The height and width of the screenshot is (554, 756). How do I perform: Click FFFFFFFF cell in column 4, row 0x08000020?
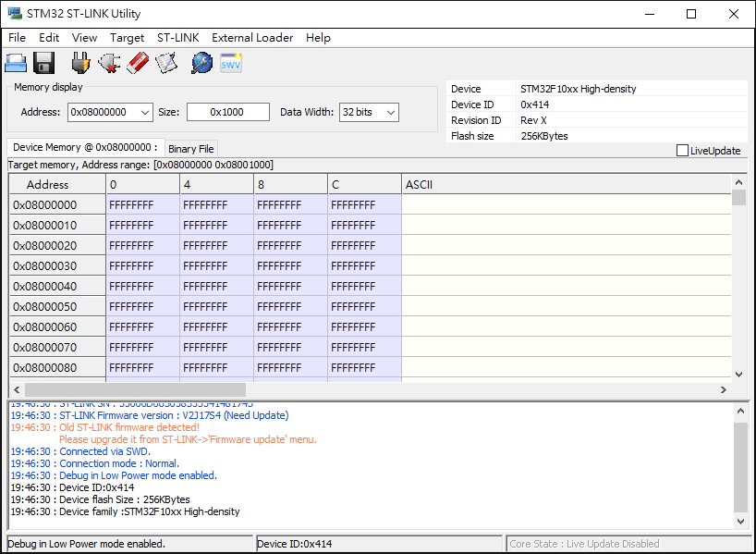pyautogui.click(x=217, y=246)
